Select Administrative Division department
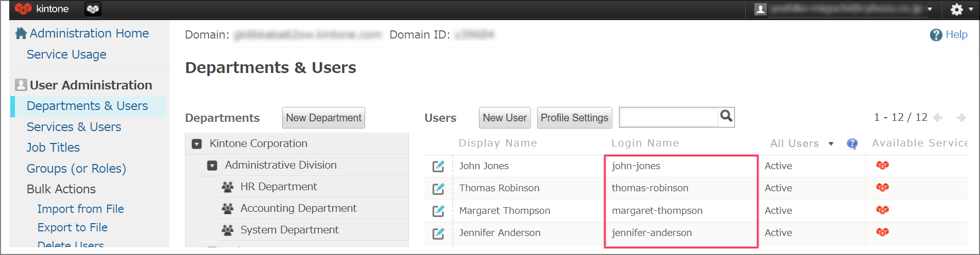980x255 pixels. click(x=281, y=165)
